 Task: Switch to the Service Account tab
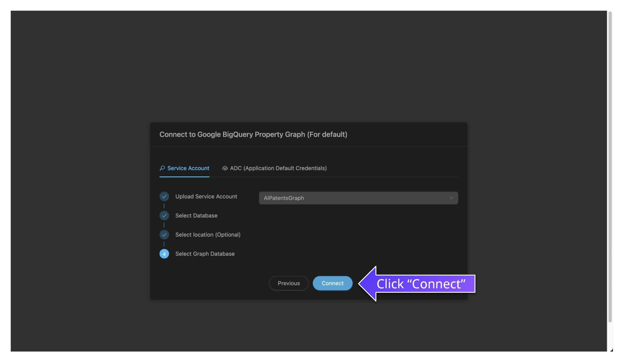tap(188, 168)
